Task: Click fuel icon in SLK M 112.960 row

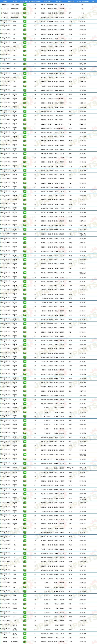Action: coord(25,574)
